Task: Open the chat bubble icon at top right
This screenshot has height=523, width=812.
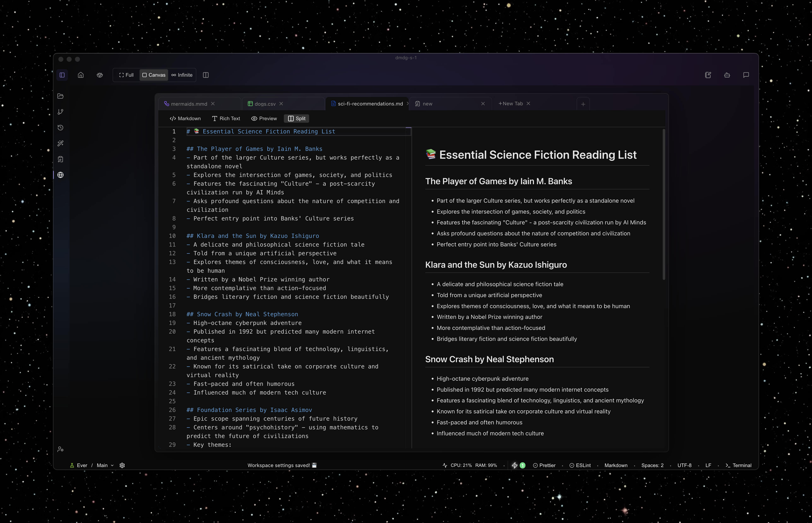Action: point(746,75)
